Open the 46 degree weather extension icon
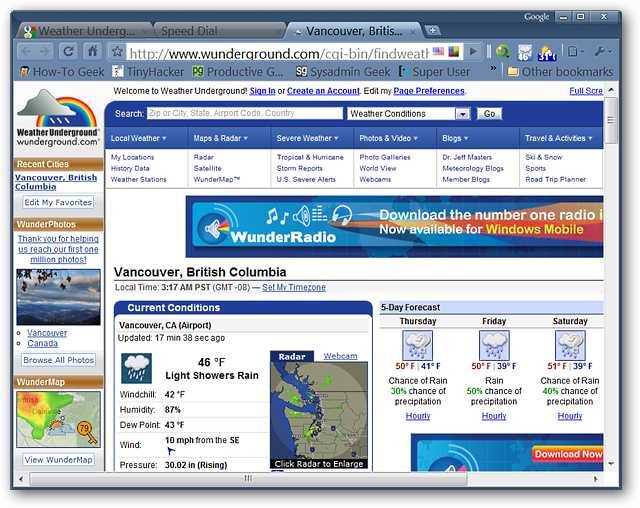The width and height of the screenshot is (640, 508). [x=524, y=52]
